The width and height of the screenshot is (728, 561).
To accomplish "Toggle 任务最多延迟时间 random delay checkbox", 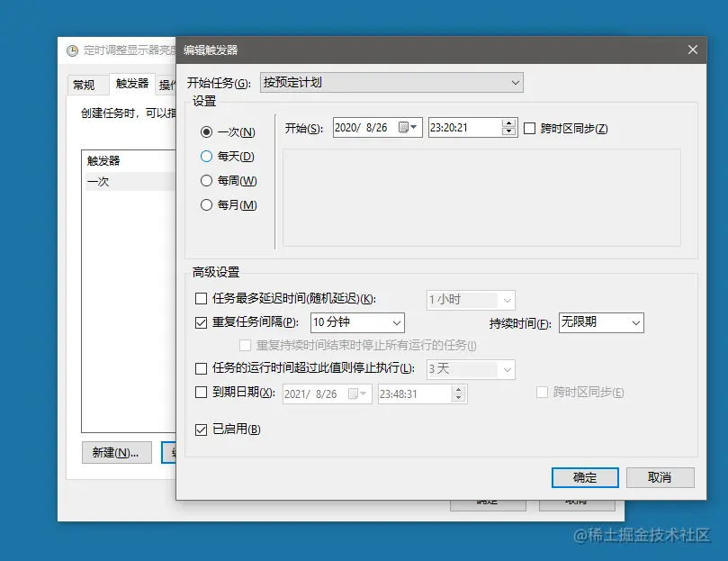I will [x=201, y=298].
